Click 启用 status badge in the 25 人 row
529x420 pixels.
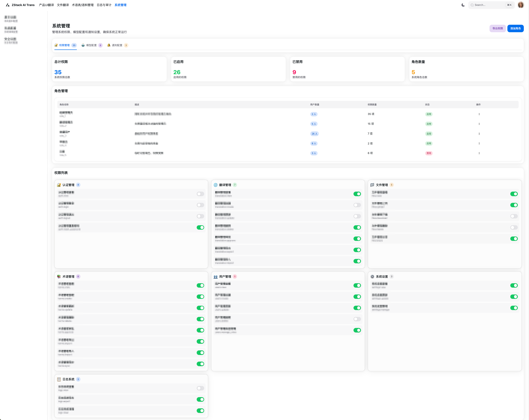coord(429,134)
